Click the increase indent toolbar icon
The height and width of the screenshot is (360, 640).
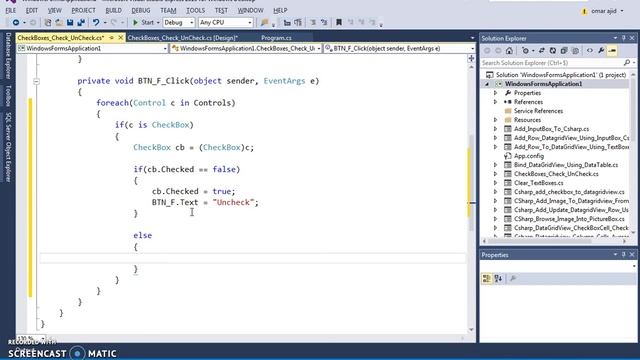298,22
